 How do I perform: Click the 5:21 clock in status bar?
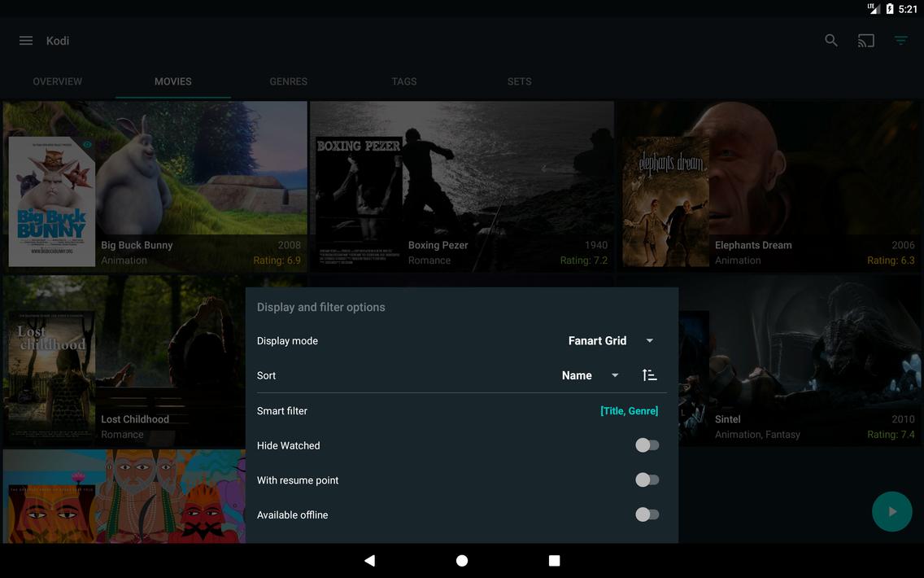point(908,9)
